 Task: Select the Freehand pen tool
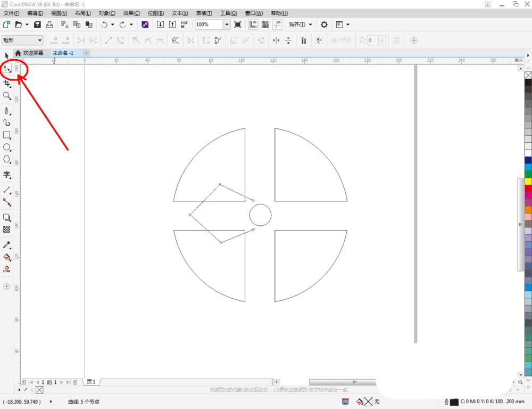6,111
